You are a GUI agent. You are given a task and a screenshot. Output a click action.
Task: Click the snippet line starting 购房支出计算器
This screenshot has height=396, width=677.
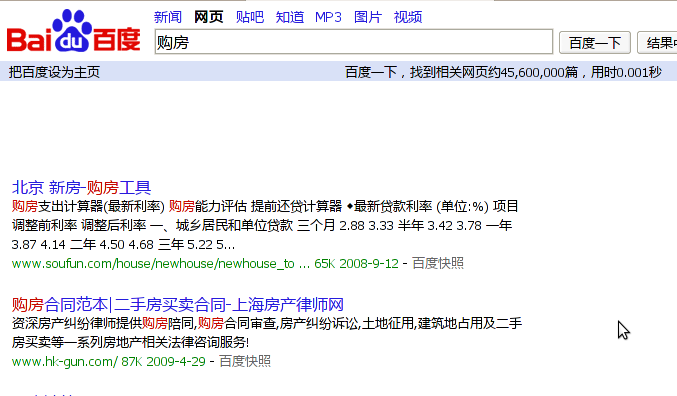point(265,206)
